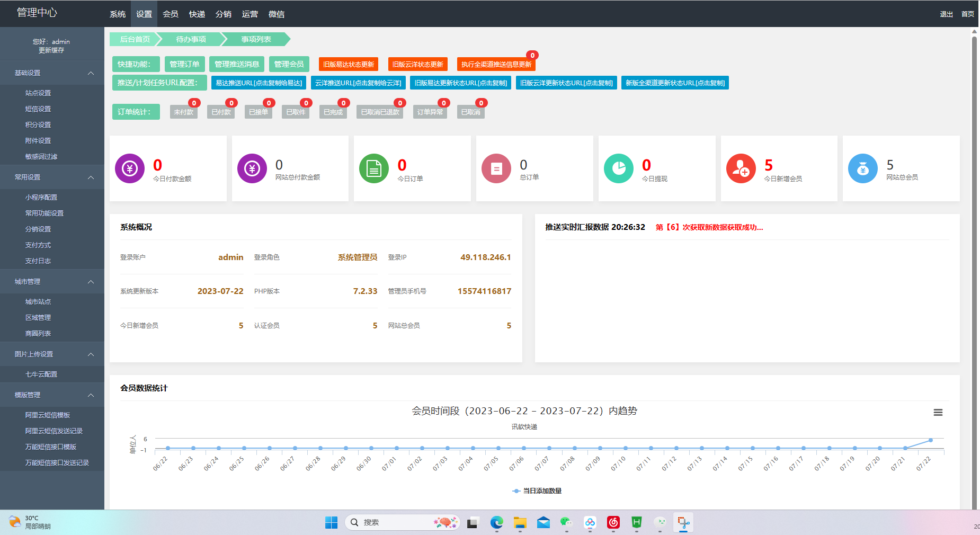980x535 pixels.
Task: Open Microsoft Edge from the taskbar
Action: pos(496,523)
